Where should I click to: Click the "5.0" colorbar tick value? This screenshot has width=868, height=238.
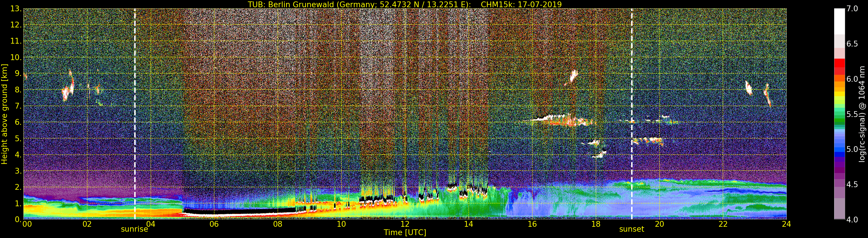coord(852,149)
